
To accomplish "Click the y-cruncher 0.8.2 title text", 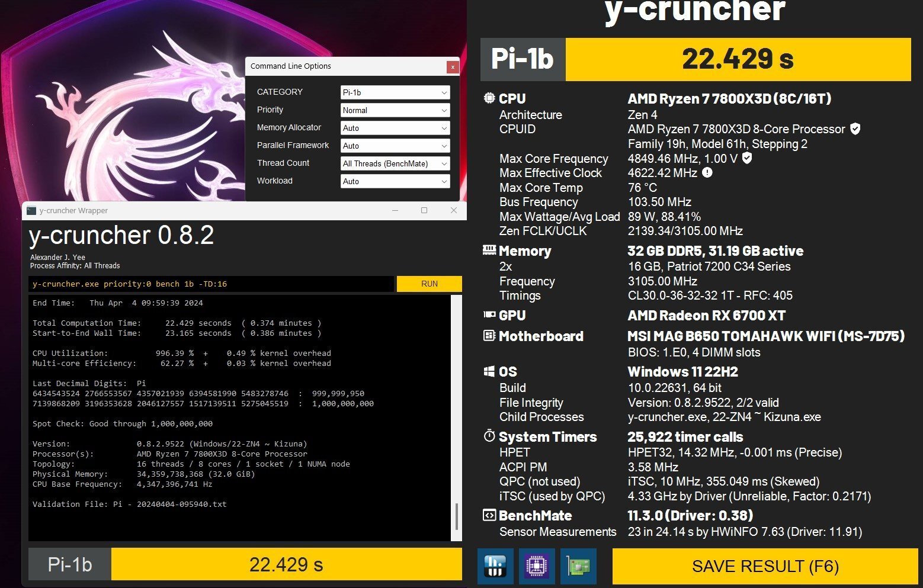I will pyautogui.click(x=121, y=236).
